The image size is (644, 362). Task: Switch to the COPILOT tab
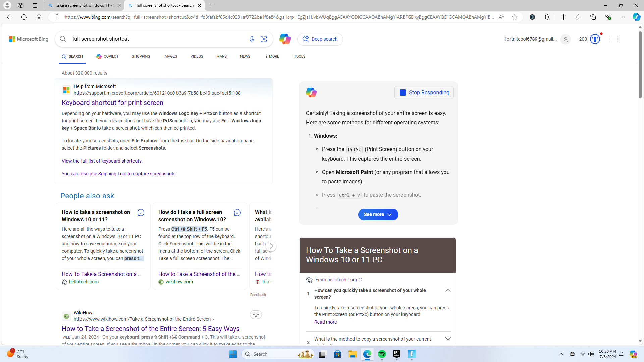click(107, 56)
